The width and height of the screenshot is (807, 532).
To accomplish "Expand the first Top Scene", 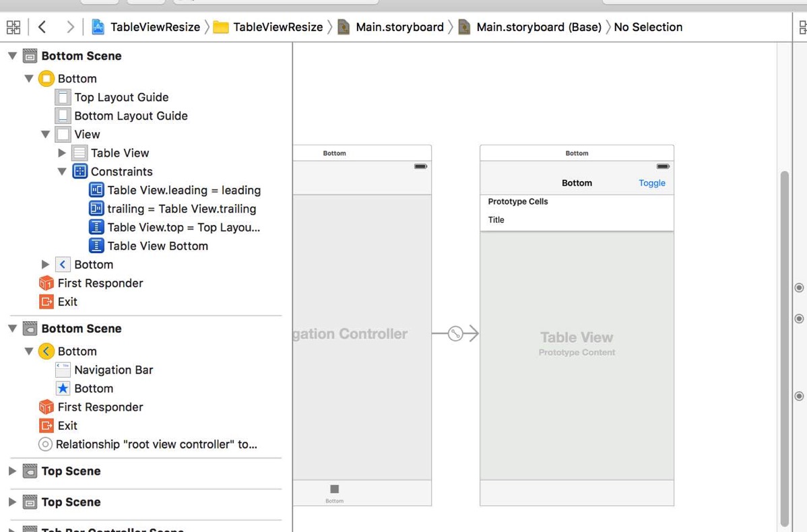I will pyautogui.click(x=12, y=471).
